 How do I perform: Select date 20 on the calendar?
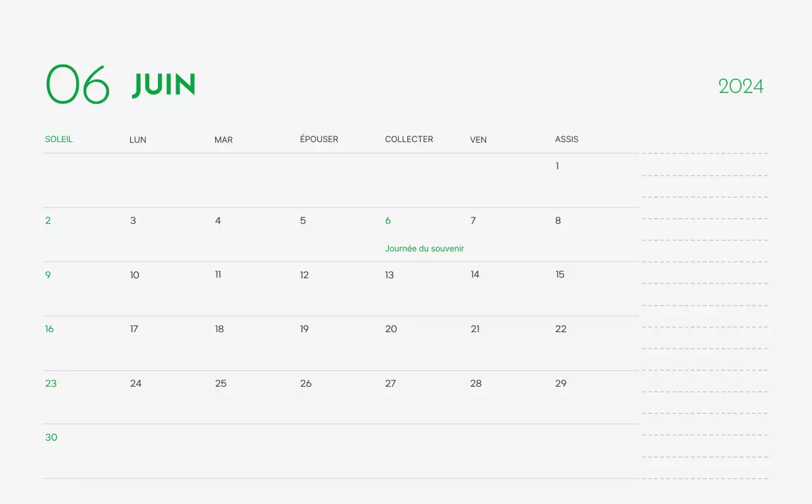coord(391,329)
